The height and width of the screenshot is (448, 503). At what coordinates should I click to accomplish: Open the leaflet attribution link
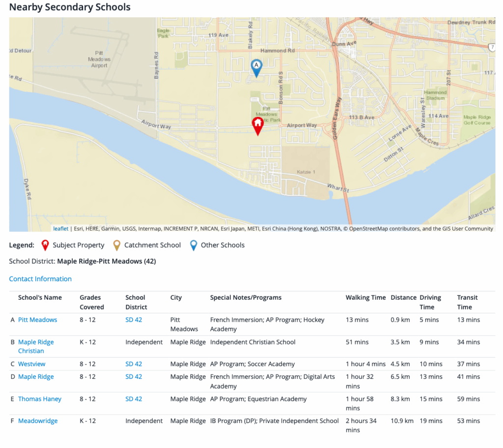(61, 228)
